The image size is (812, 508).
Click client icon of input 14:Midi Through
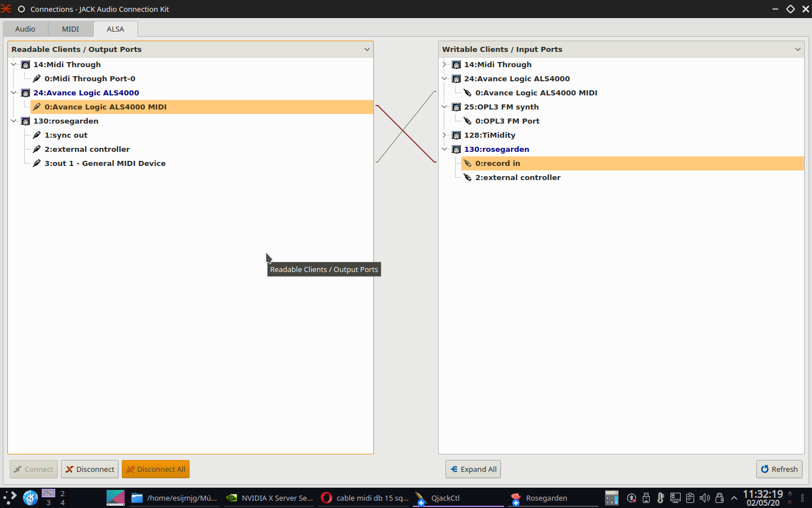456,64
